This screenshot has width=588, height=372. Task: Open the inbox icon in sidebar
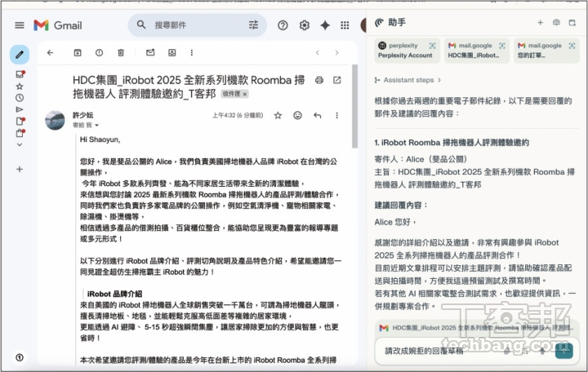tap(20, 74)
